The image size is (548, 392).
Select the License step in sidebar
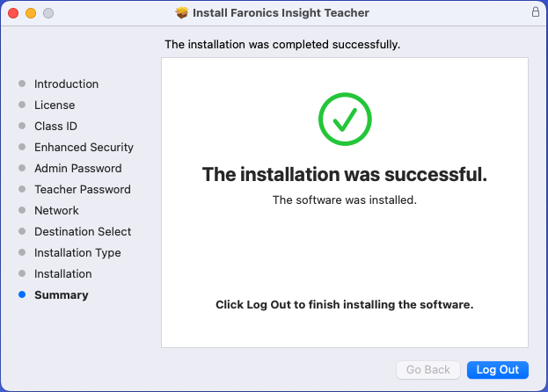(55, 105)
